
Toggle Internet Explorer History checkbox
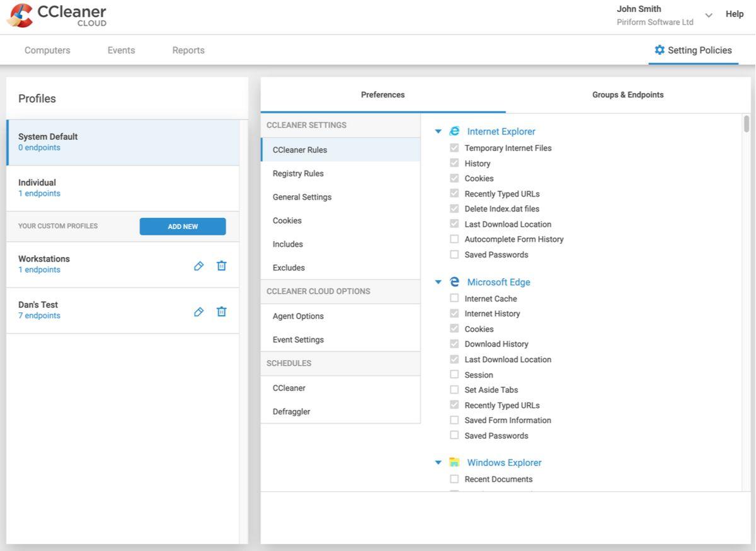[x=454, y=163]
